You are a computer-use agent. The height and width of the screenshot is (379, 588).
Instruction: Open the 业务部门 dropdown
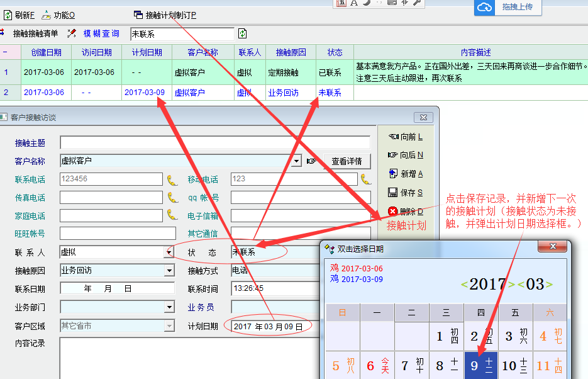[169, 307]
